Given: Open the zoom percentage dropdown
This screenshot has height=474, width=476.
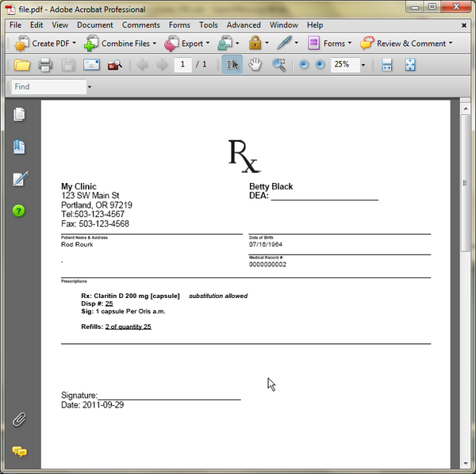Looking at the screenshot, I should [363, 65].
